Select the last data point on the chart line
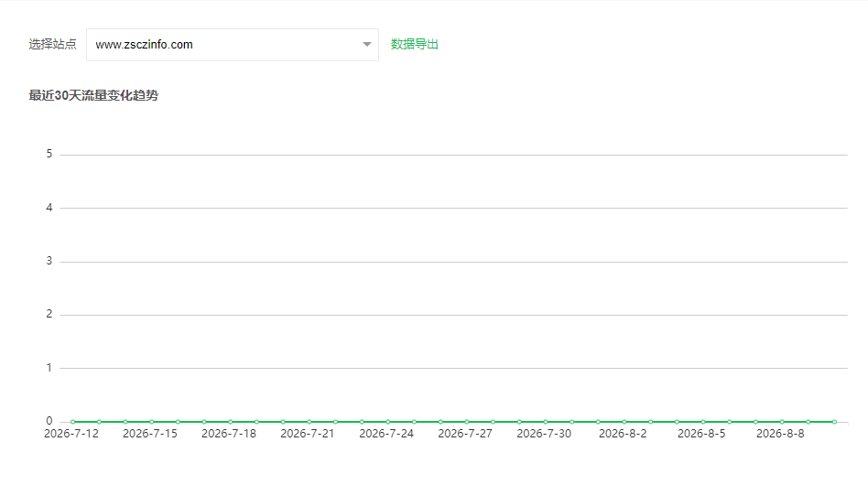The width and height of the screenshot is (868, 485). pos(834,422)
